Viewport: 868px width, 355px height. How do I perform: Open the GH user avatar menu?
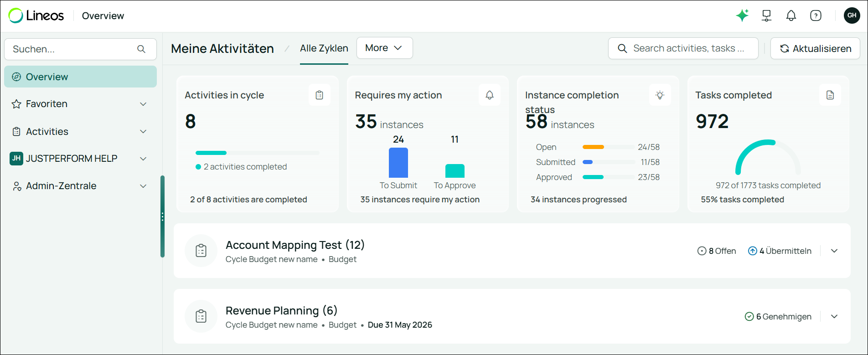point(852,15)
